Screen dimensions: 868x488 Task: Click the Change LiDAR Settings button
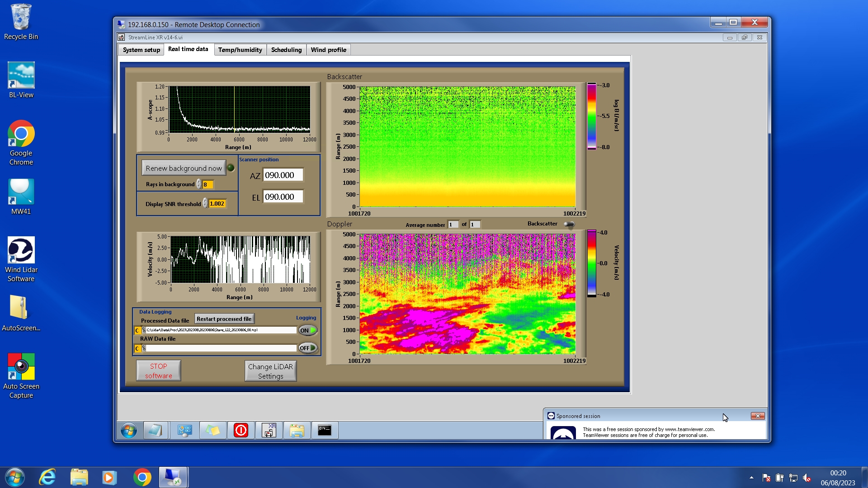point(270,371)
